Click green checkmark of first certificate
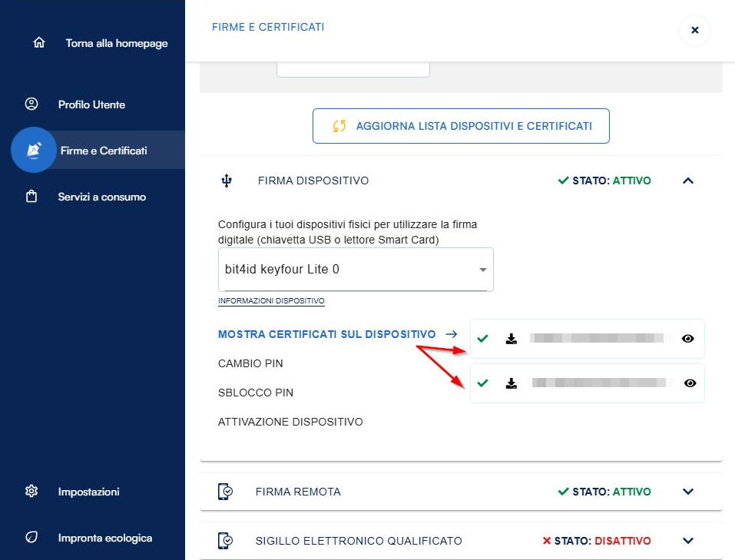 [x=482, y=339]
